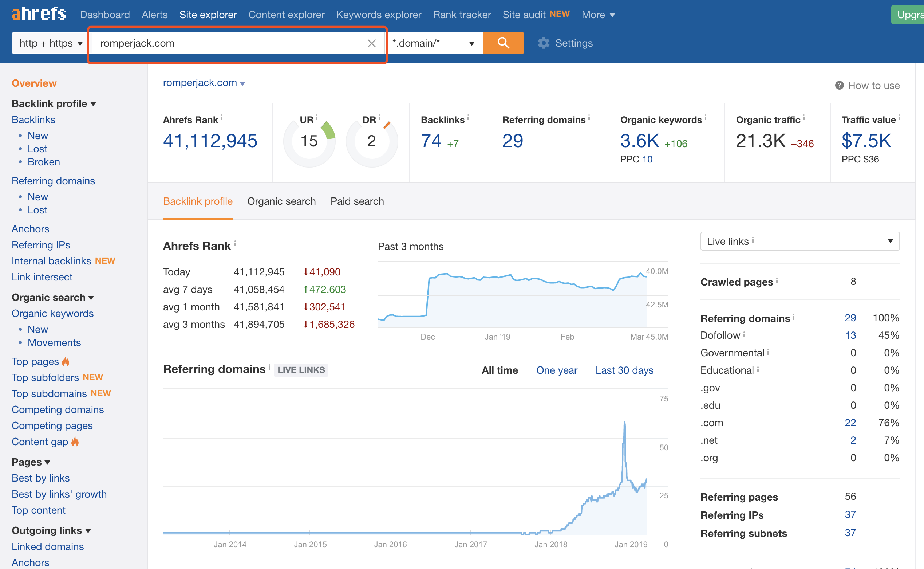Open Linked domains in the sidebar
Viewport: 924px width, 569px height.
point(48,546)
